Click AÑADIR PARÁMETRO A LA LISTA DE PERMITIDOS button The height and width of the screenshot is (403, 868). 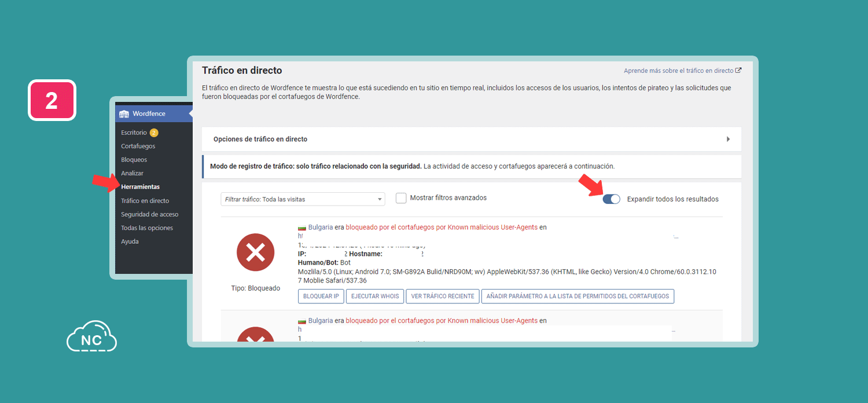[x=578, y=296]
